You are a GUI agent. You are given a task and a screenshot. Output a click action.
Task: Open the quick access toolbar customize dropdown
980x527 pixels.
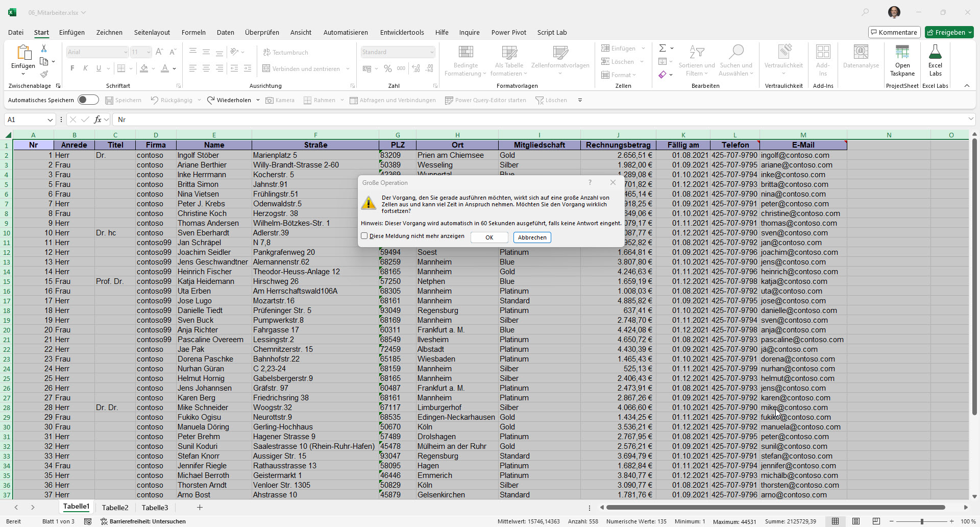(x=580, y=100)
